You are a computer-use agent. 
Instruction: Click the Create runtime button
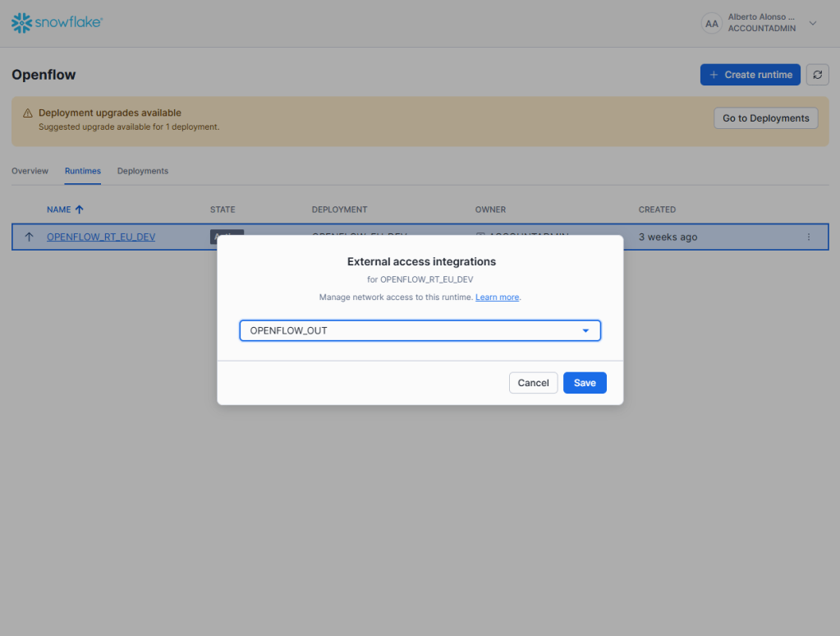(x=750, y=75)
